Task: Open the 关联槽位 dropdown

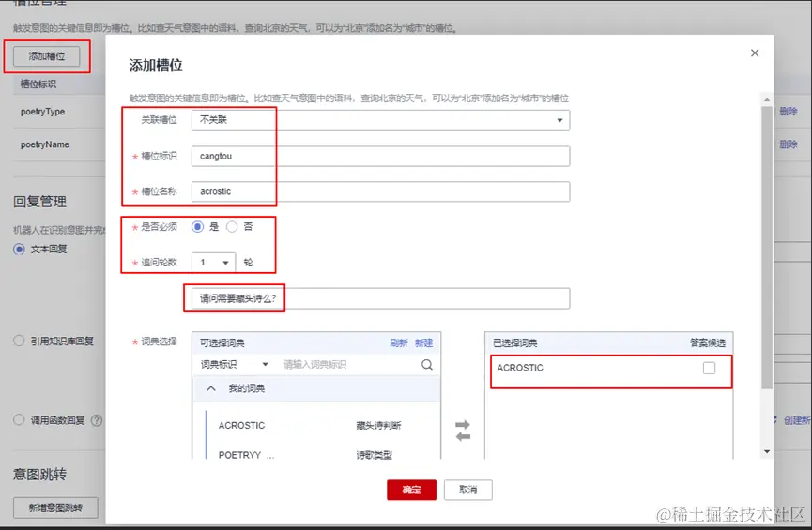Action: tap(380, 120)
